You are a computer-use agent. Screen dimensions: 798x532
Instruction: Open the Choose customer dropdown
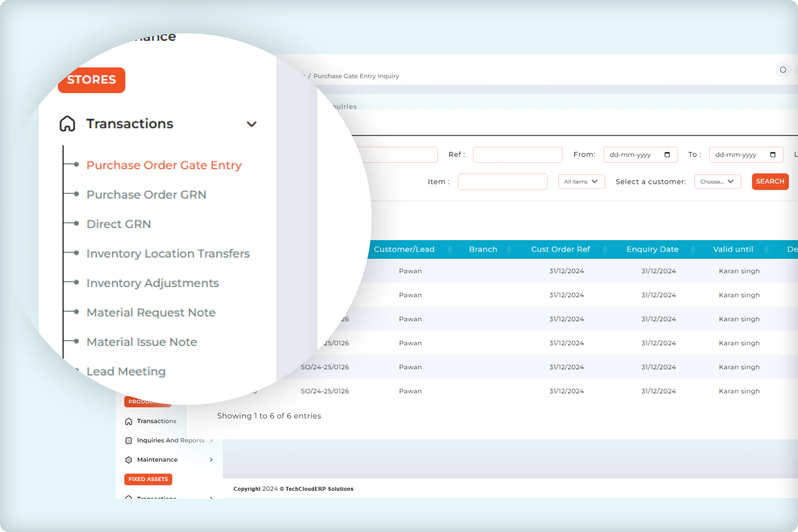point(717,182)
